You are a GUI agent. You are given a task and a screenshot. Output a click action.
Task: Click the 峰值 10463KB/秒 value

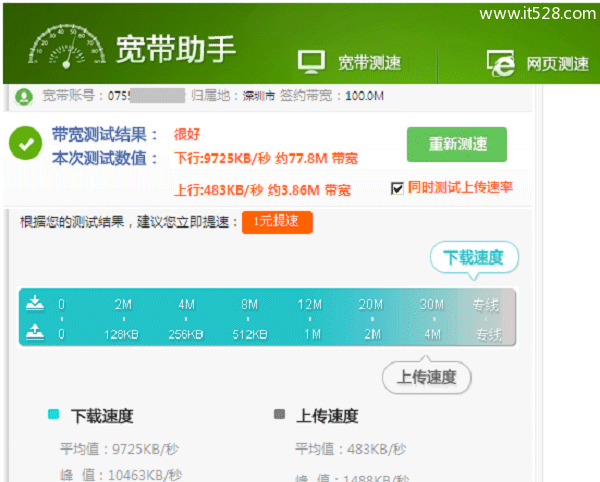click(x=121, y=475)
